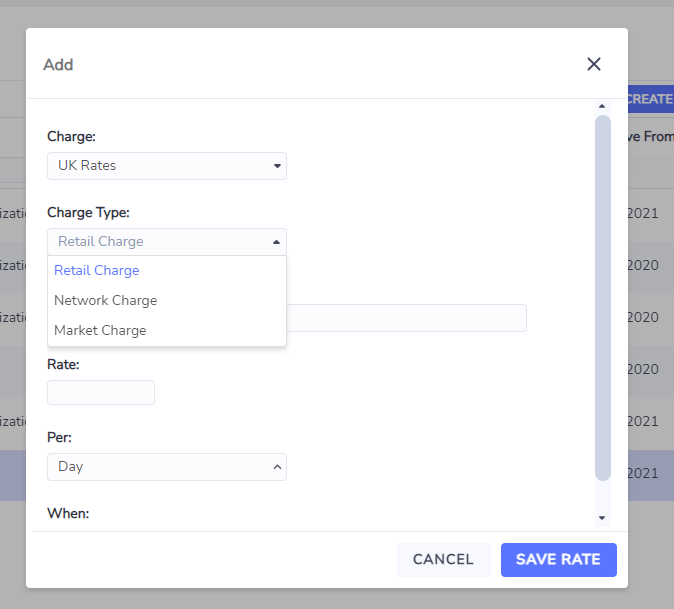Click the caret arrow in UK Rates dropdown
Viewport: 674px width, 609px height.
coord(277,166)
